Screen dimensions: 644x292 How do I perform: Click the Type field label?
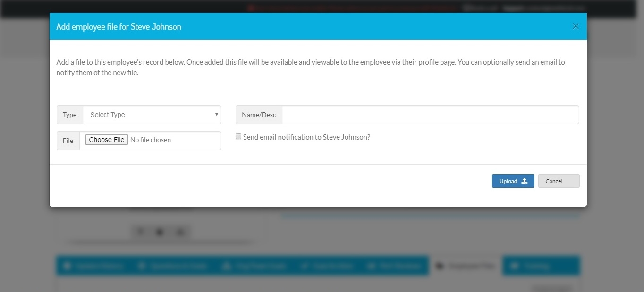(x=69, y=115)
